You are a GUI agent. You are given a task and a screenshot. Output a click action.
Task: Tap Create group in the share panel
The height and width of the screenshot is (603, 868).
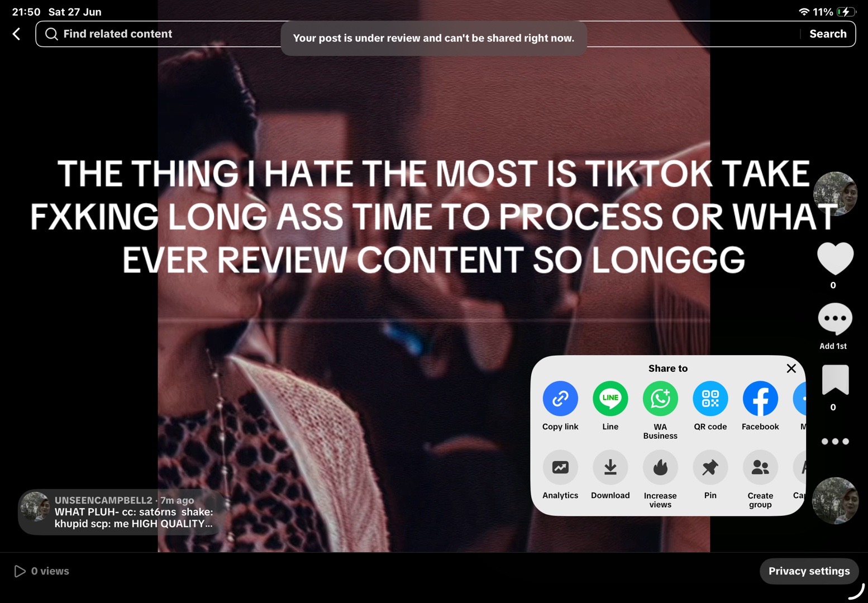(x=760, y=467)
